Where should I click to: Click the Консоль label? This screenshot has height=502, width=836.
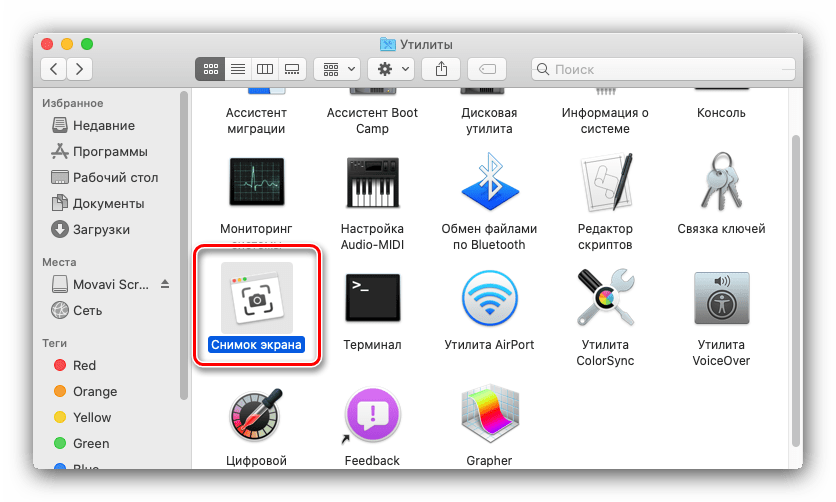tap(721, 113)
